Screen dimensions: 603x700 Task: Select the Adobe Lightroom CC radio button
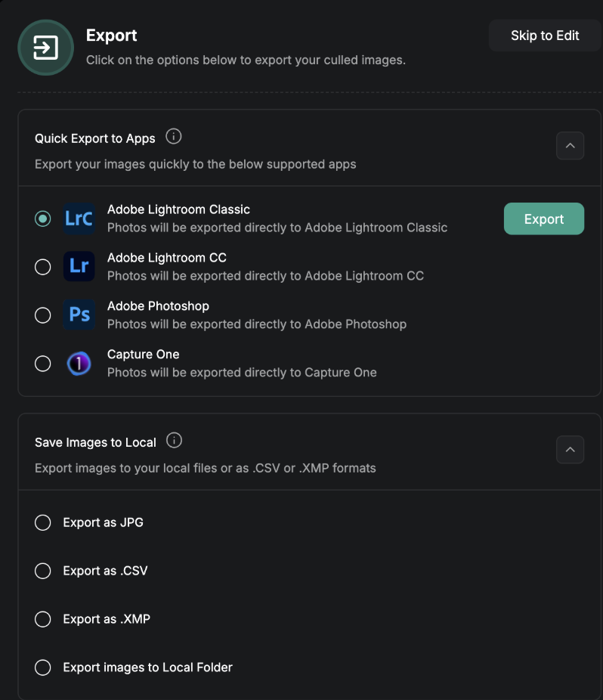click(43, 266)
